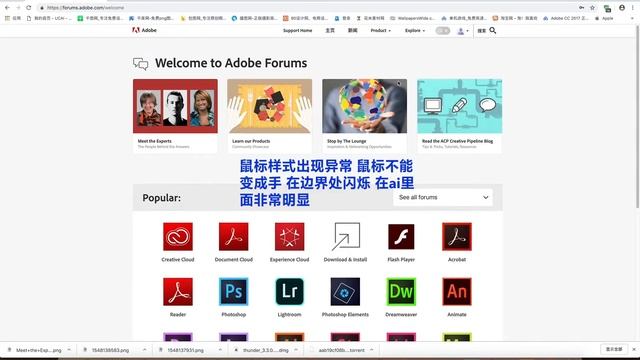Viewport: 640px width, 360px height.
Task: Open the Flash Player forum icon
Action: pos(401,237)
